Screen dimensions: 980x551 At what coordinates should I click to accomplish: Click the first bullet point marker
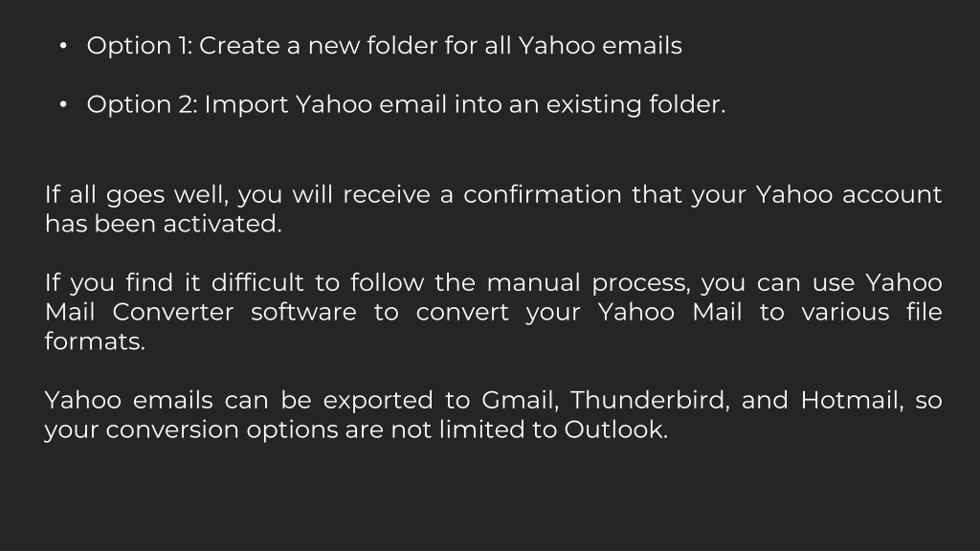coord(63,46)
